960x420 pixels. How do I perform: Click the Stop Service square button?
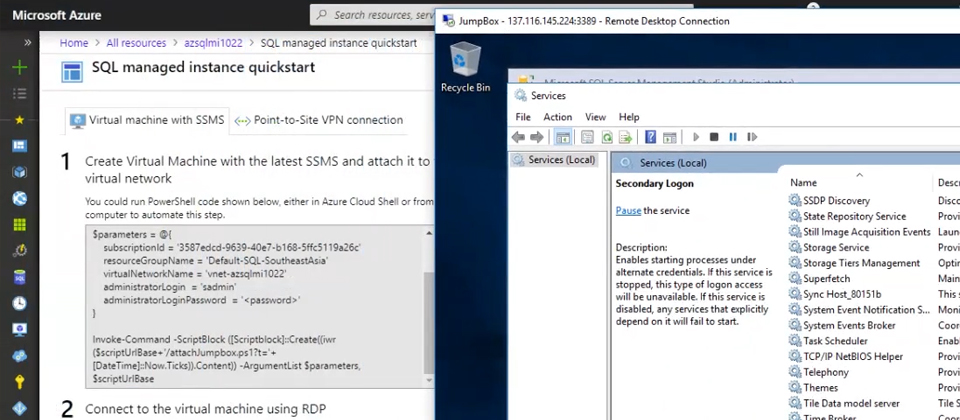click(x=714, y=137)
